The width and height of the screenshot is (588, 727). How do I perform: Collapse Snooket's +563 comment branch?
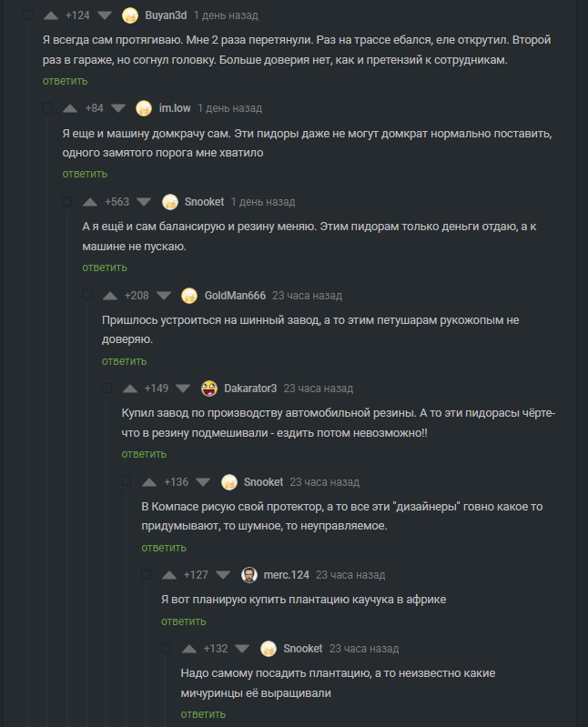[x=67, y=202]
